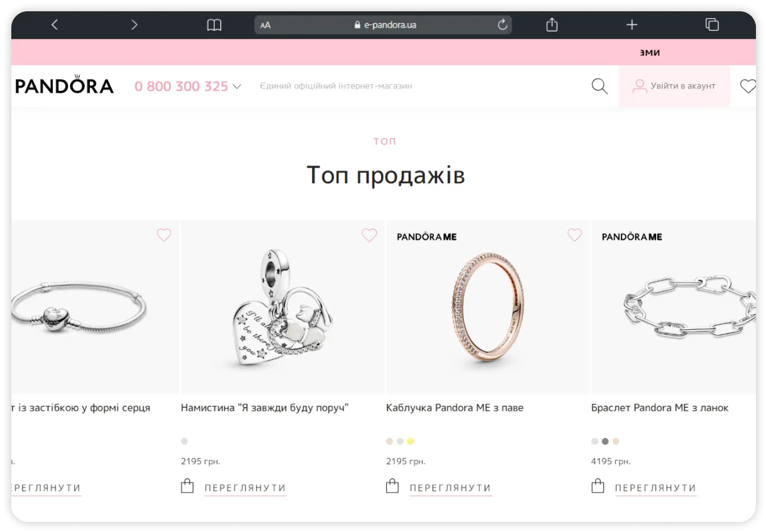Open the AA reader settings menu
The height and width of the screenshot is (532, 766).
(x=266, y=25)
